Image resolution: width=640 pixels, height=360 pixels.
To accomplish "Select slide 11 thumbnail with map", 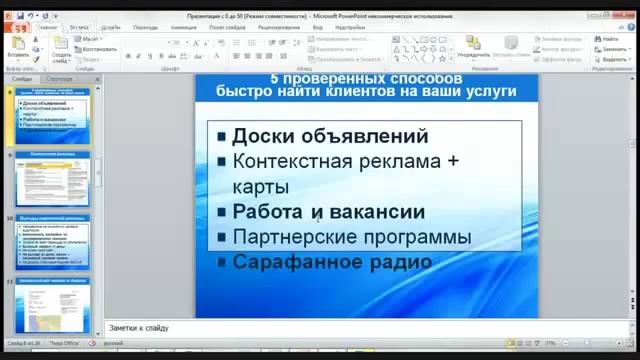I will coord(52,306).
